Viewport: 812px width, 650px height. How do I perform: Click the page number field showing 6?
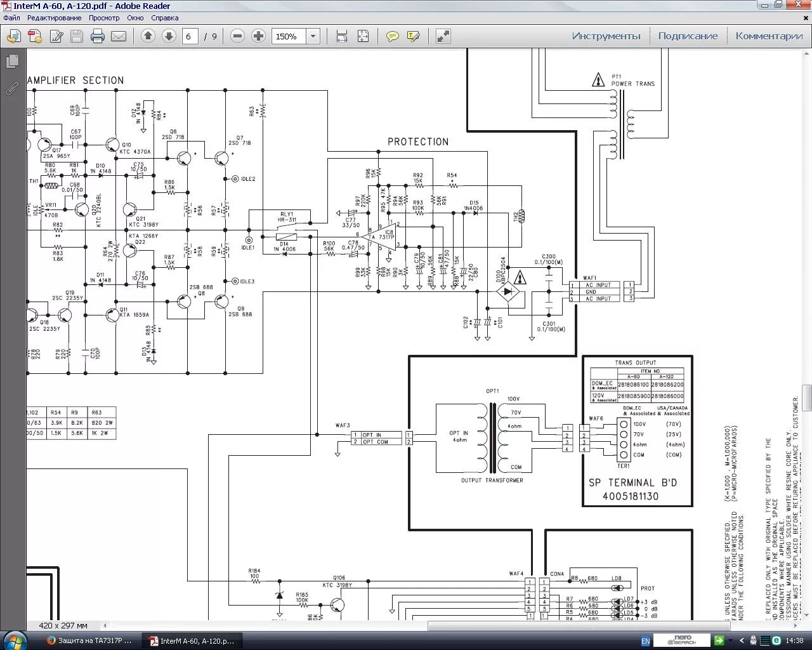coord(190,36)
